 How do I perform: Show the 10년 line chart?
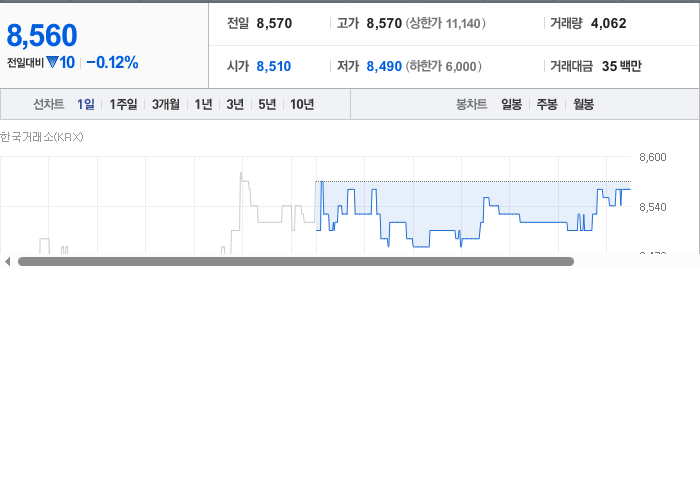click(x=302, y=104)
